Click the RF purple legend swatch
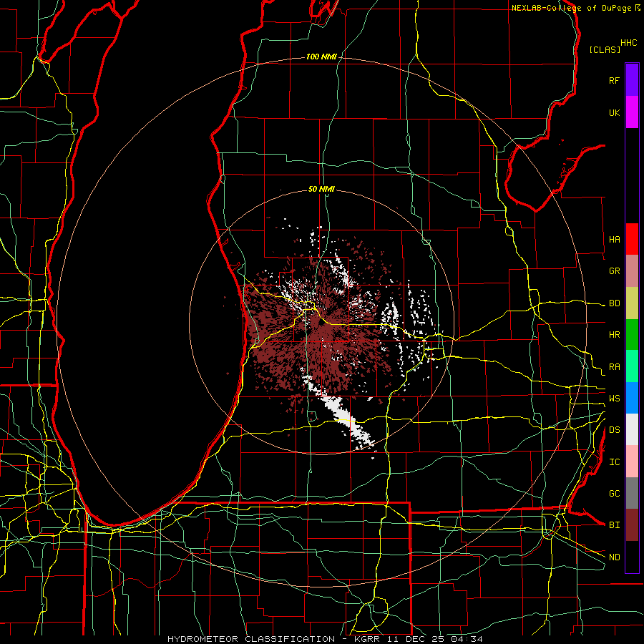The image size is (644, 644). [x=632, y=80]
